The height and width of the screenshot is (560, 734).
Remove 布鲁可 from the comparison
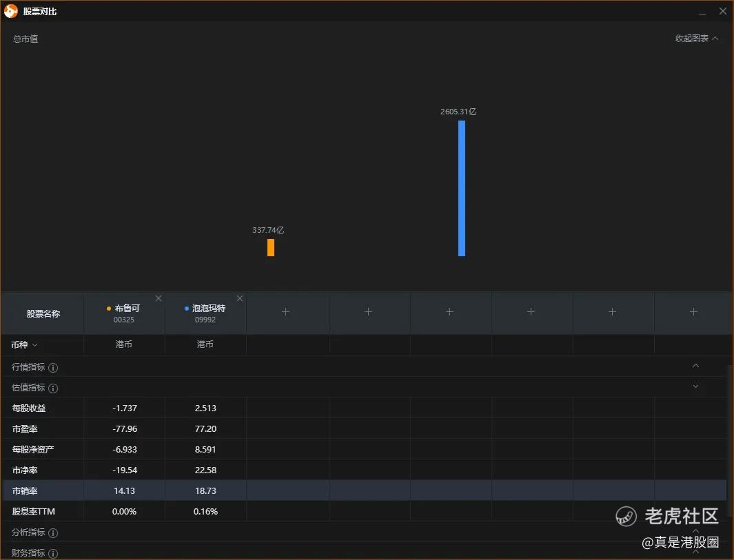[x=159, y=298]
